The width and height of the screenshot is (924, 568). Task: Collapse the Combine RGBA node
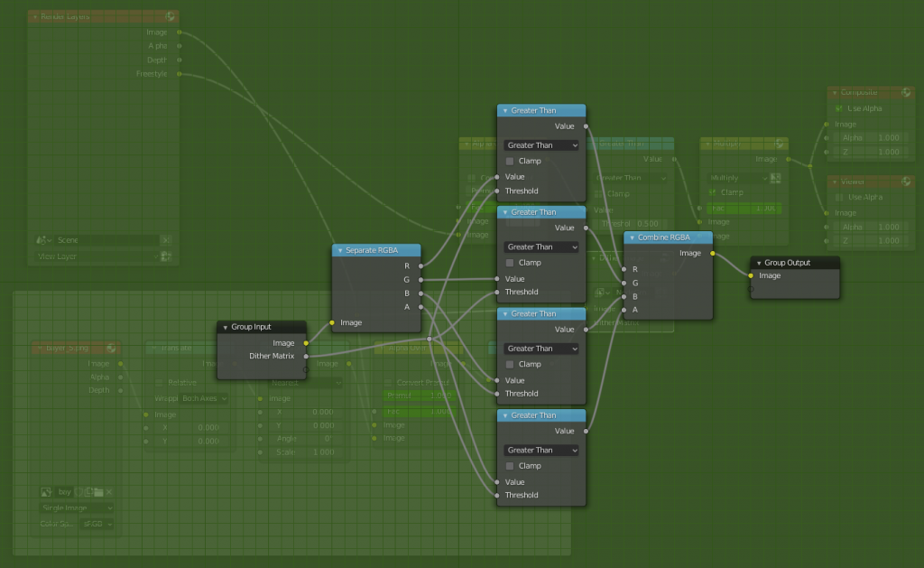633,237
